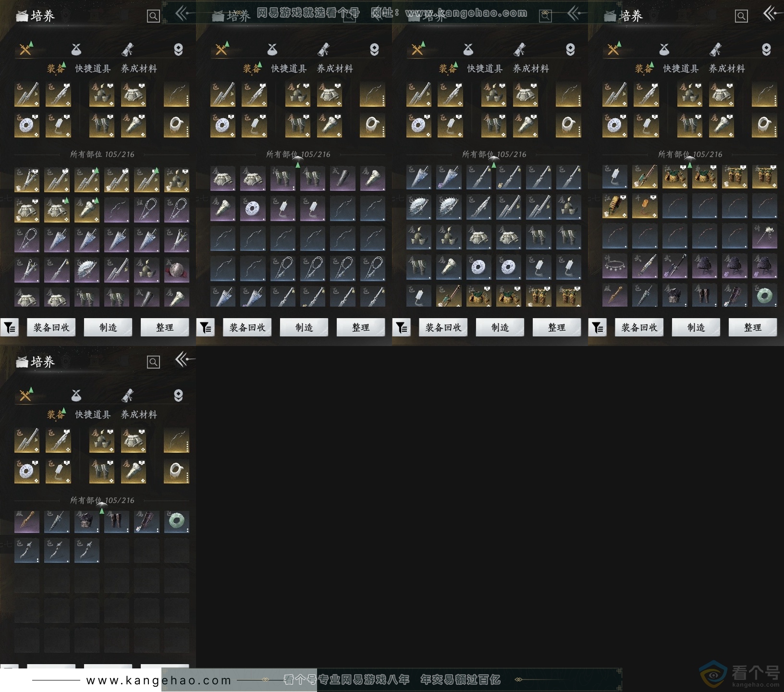Switch to 养成材料 tab in the third panel

pyautogui.click(x=531, y=69)
